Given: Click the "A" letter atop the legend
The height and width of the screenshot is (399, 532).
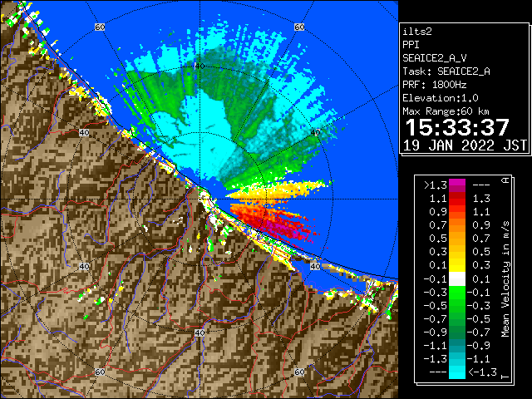Looking at the screenshot, I should pyautogui.click(x=505, y=180).
